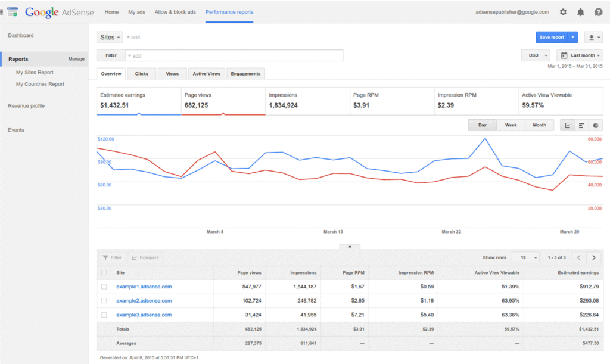Open the Show rows count dropdown
The height and width of the screenshot is (364, 610).
525,257
